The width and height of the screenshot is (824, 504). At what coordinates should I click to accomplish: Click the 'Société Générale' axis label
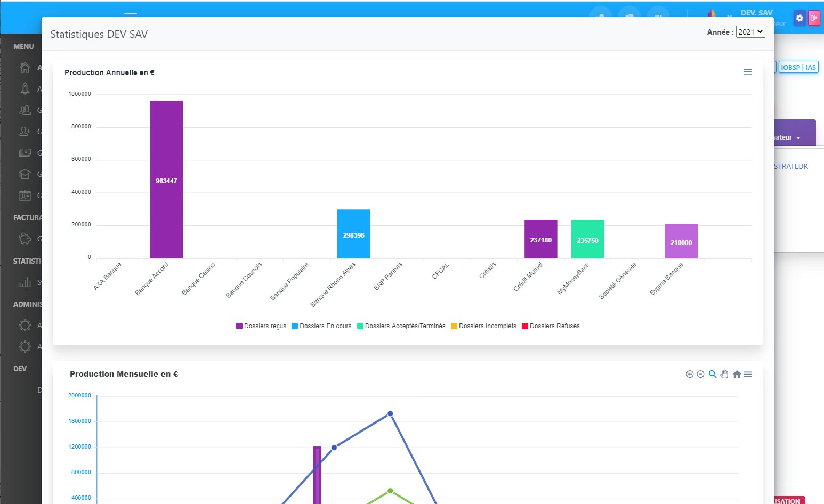tap(618, 281)
